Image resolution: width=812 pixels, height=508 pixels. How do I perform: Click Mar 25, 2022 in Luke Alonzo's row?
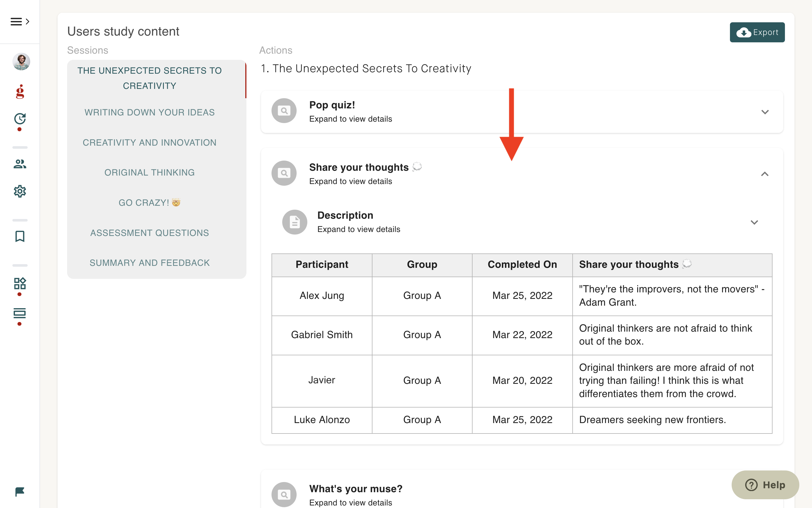522,420
